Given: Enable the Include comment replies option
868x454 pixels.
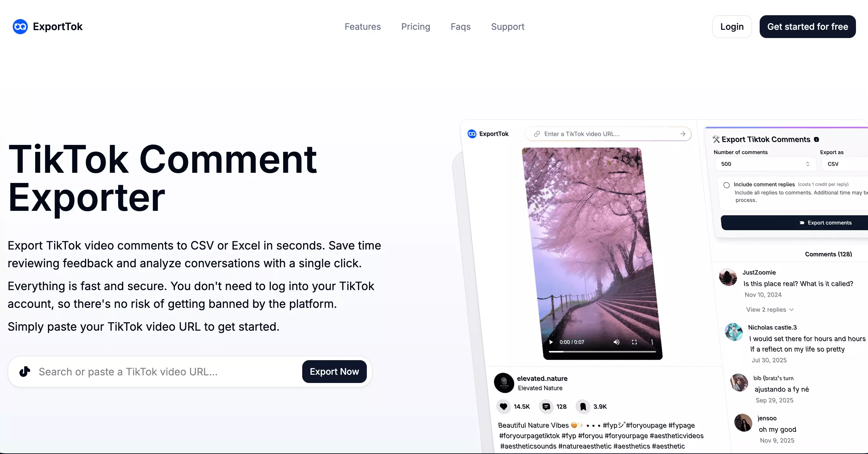Looking at the screenshot, I should (726, 185).
